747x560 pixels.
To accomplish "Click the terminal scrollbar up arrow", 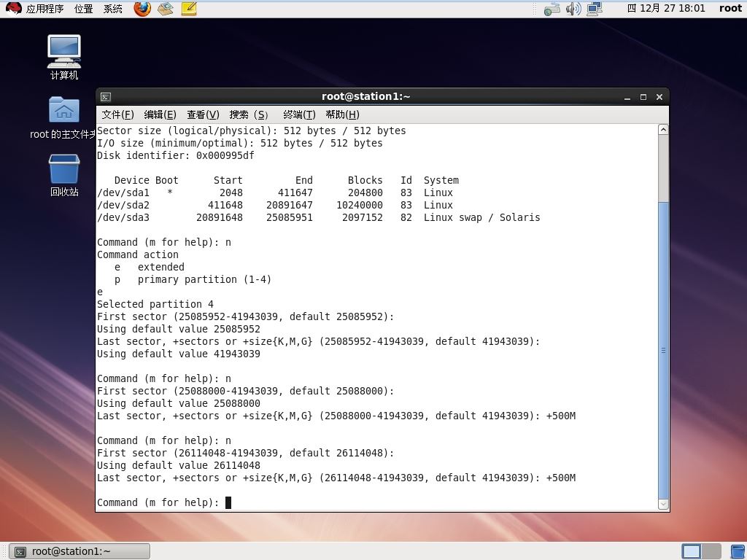I will pos(663,130).
